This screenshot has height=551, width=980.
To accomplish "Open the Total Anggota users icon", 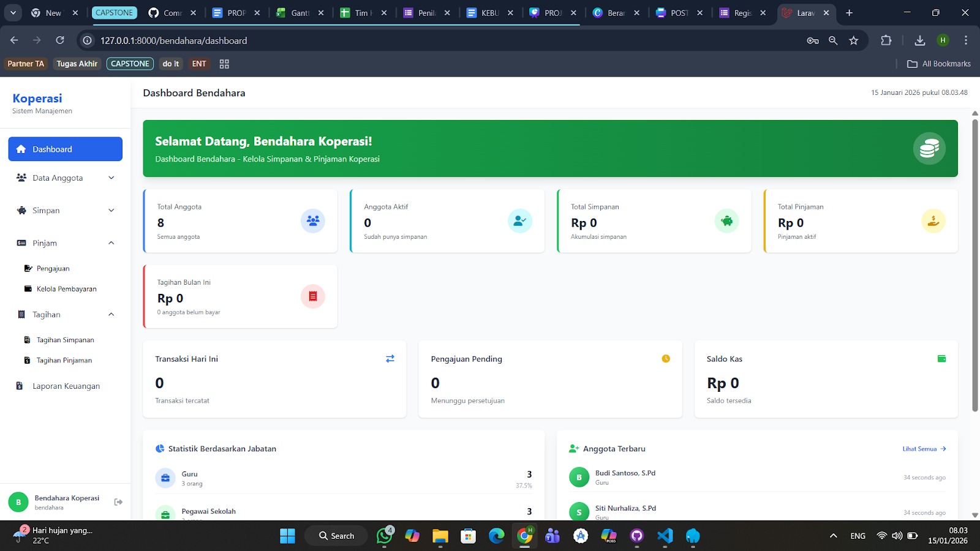I will (x=312, y=221).
